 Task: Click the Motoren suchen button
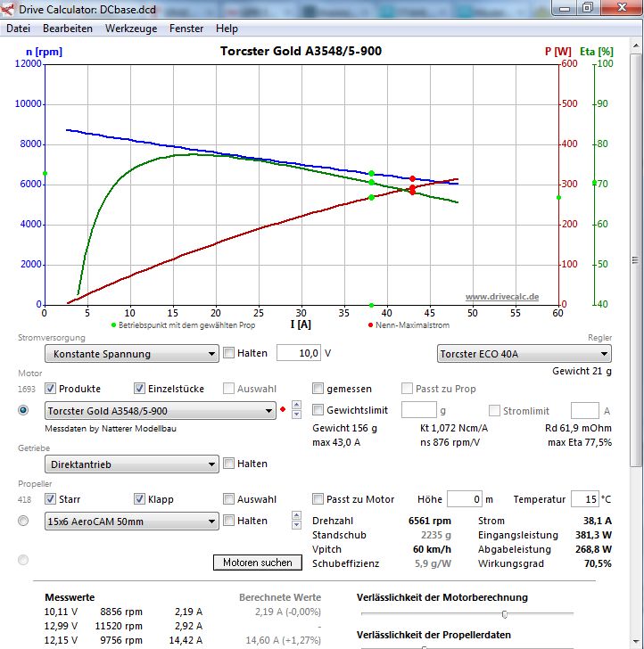[x=258, y=563]
